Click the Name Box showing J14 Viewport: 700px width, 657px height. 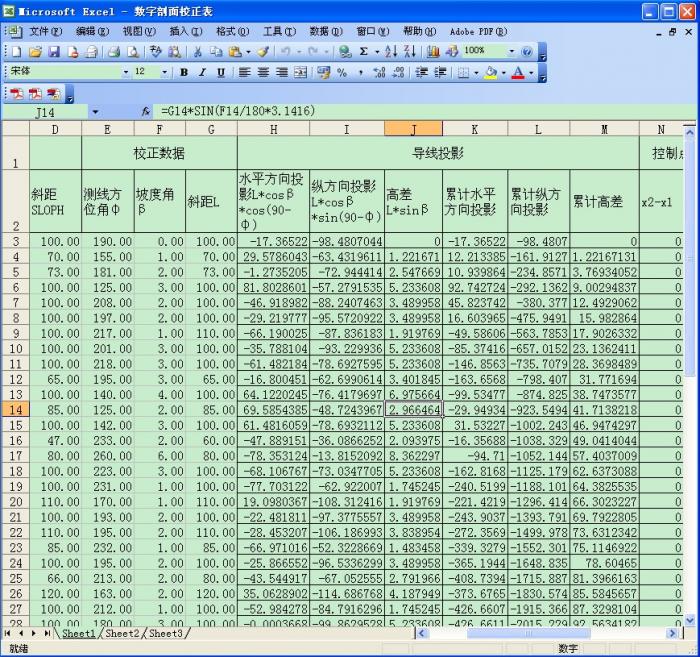[50, 112]
